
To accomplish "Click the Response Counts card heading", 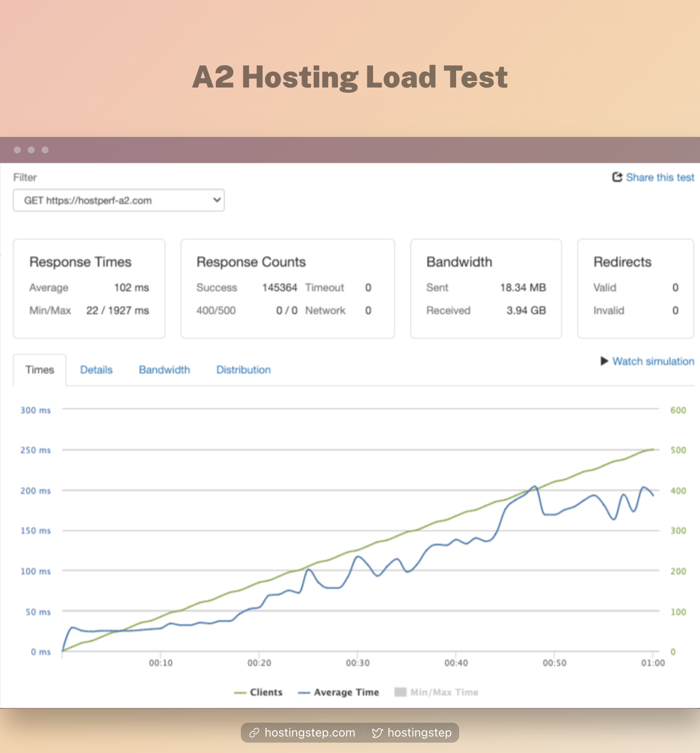I will (251, 262).
